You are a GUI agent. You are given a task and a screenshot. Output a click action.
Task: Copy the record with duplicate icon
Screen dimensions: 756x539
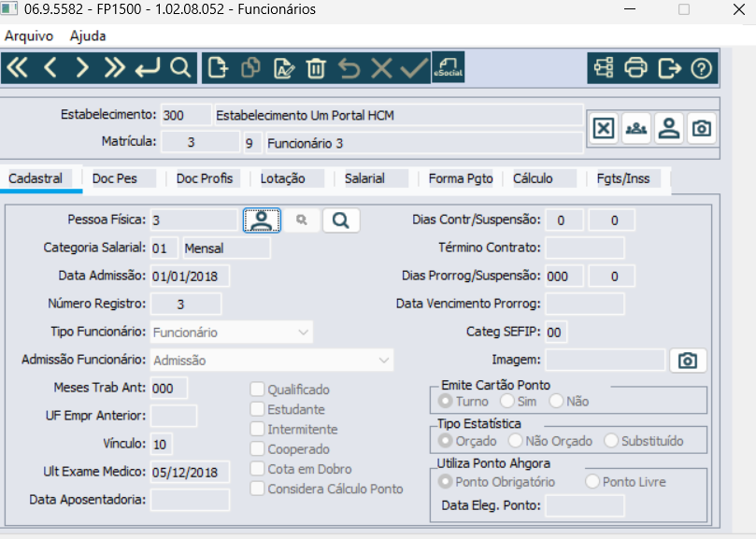coord(250,67)
